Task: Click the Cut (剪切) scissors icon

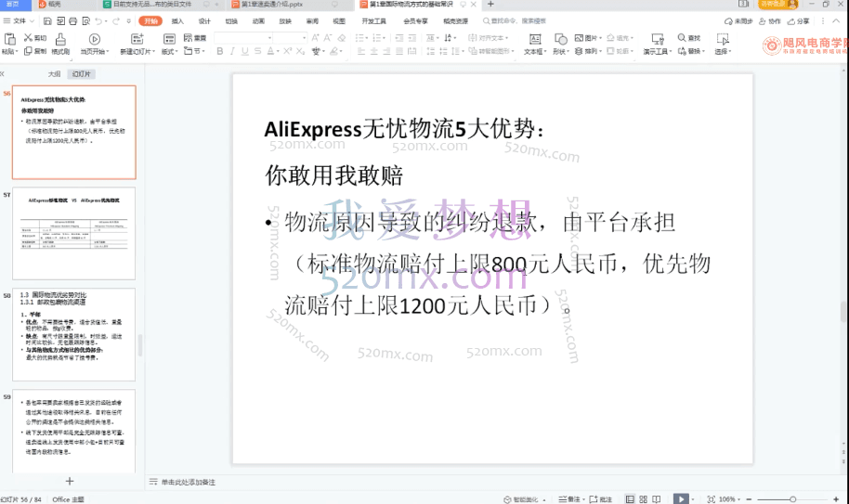Action: [x=28, y=38]
